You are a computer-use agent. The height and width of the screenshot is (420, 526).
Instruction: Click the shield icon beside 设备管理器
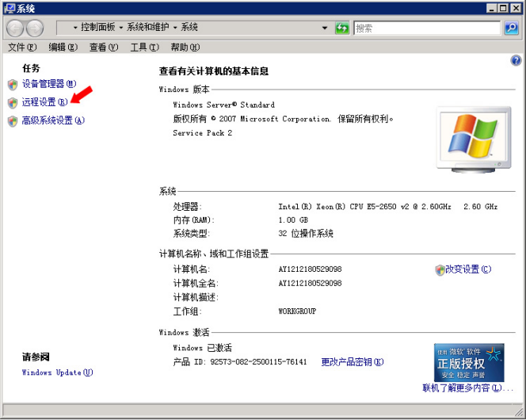point(12,84)
